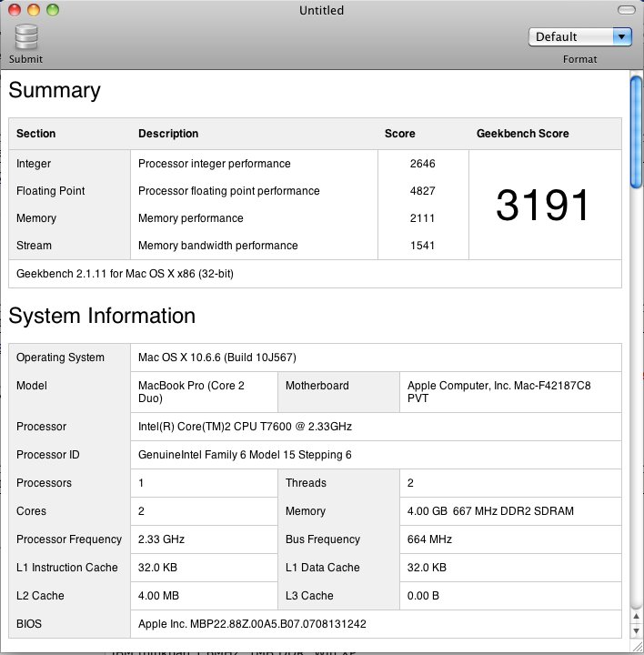Click the 664 MHz bus frequency value
The image size is (644, 655).
(429, 539)
